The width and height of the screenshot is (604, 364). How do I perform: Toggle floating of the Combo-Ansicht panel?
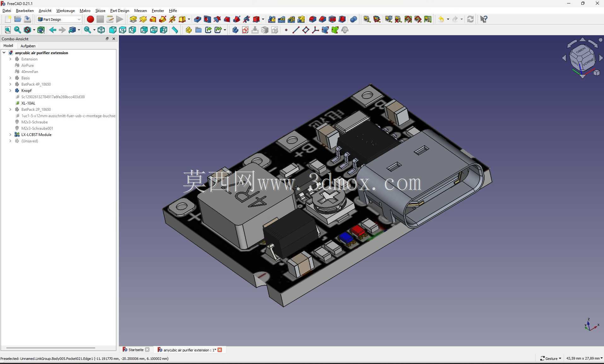click(x=107, y=39)
